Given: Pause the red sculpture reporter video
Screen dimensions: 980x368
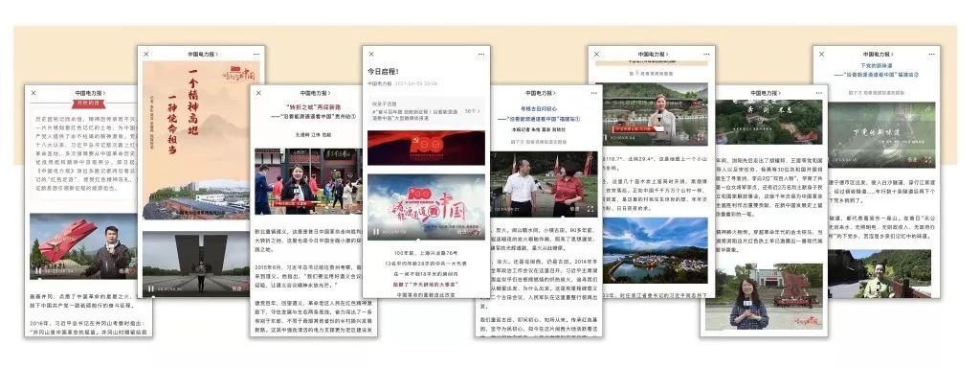Looking at the screenshot, I should [38, 271].
